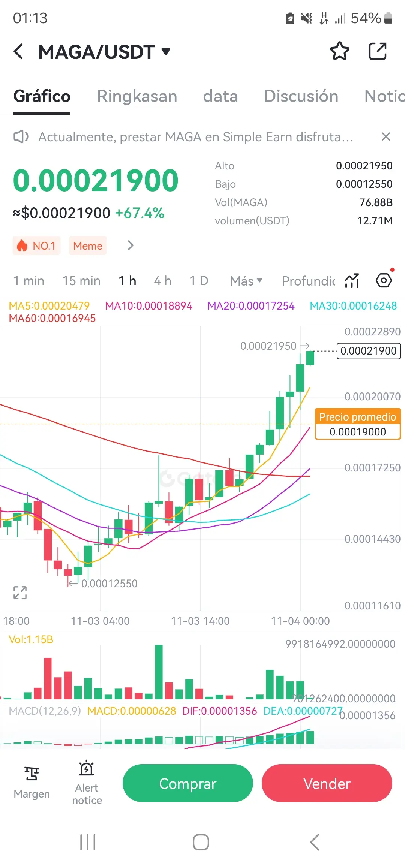Open Margen trading

click(31, 783)
